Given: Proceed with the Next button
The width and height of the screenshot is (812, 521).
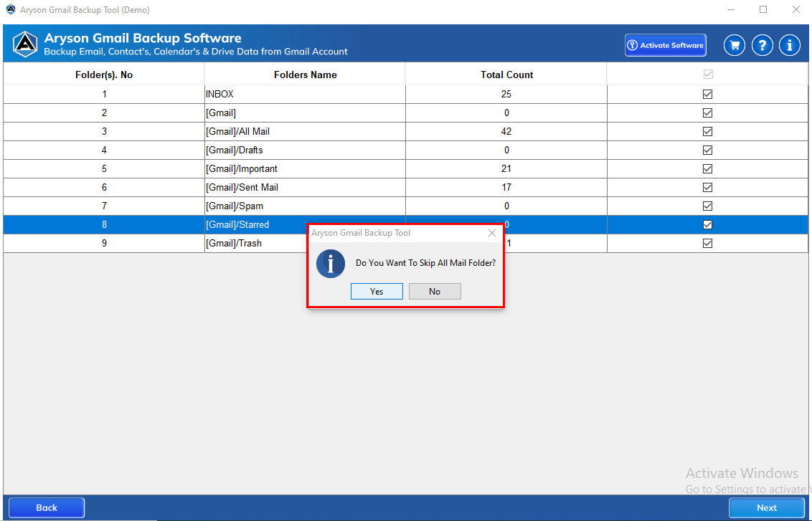Looking at the screenshot, I should coord(766,507).
